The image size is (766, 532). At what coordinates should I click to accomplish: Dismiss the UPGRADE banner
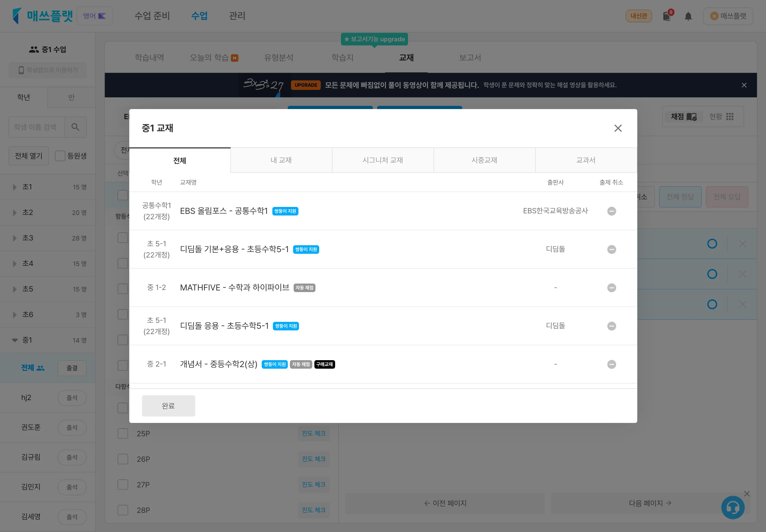(744, 85)
